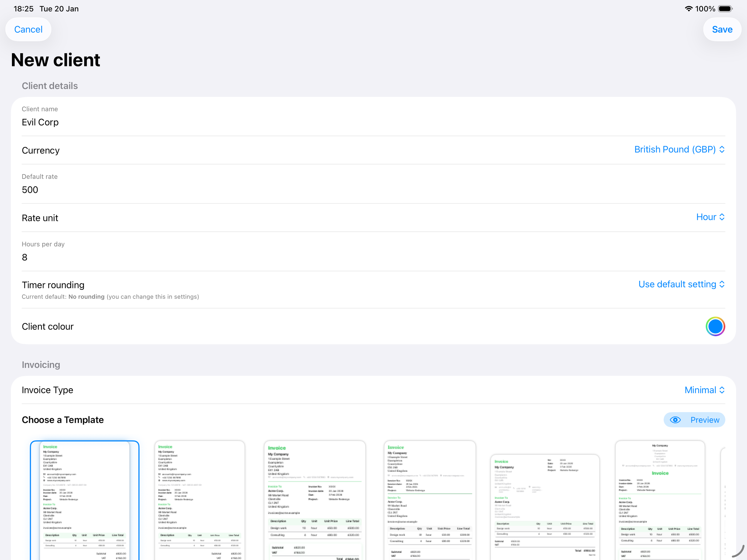
Task: Pick the third green invoice template
Action: coord(314,500)
